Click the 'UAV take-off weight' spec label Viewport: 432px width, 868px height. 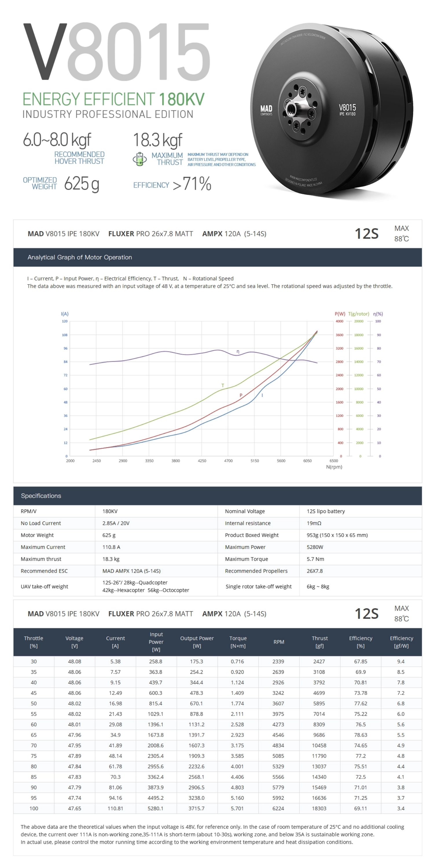(x=45, y=586)
